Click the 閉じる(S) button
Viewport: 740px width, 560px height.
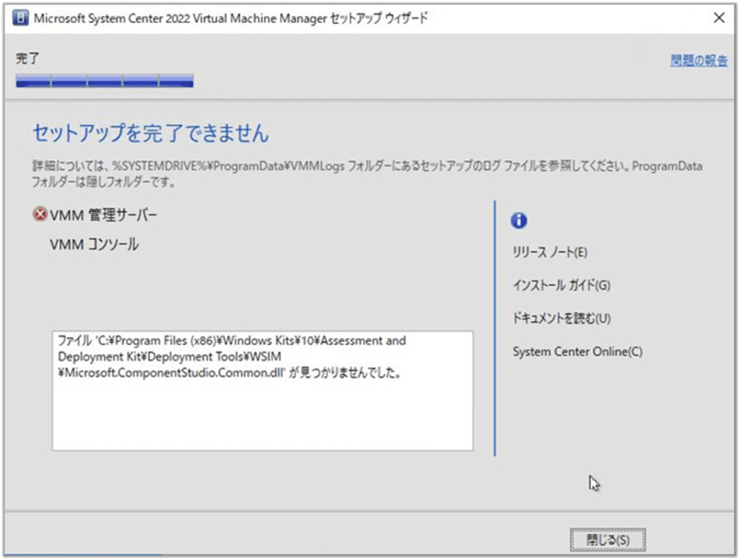[607, 540]
